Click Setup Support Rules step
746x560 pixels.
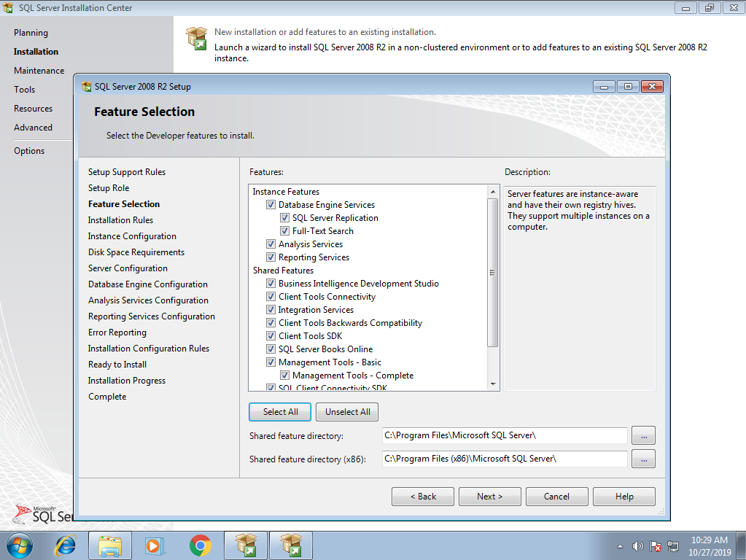coord(127,172)
